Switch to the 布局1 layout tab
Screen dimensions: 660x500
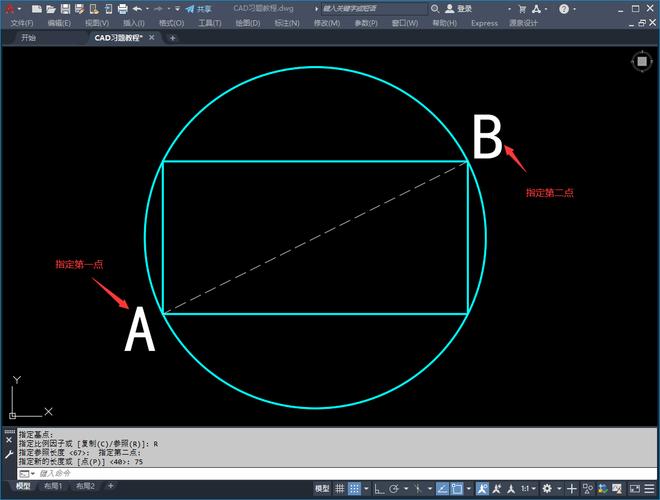(x=54, y=486)
